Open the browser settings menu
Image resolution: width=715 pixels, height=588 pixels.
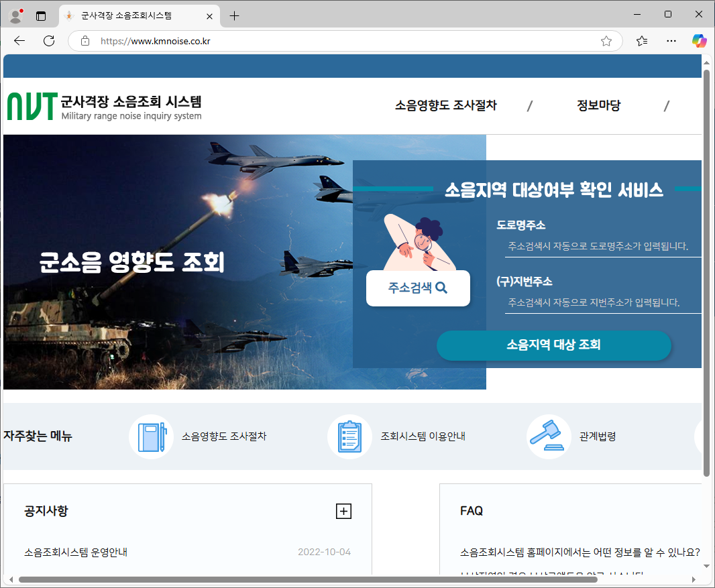pos(671,41)
